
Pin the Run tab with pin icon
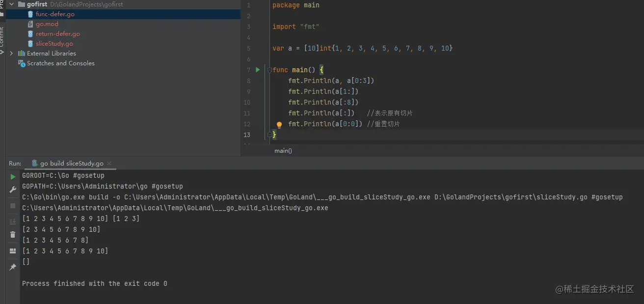[x=13, y=267]
